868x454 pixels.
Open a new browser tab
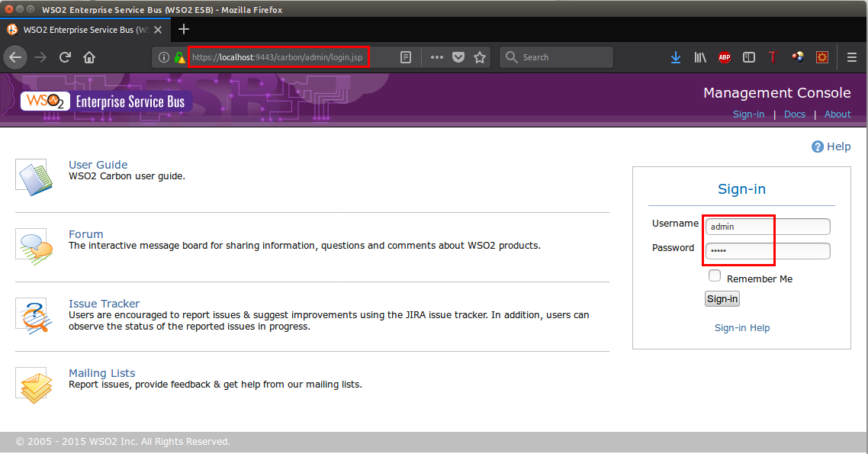click(183, 30)
